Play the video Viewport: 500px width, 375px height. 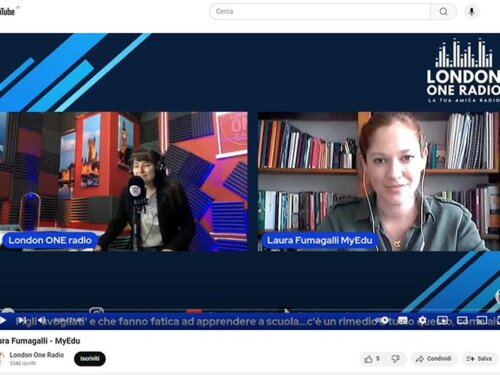(3, 321)
